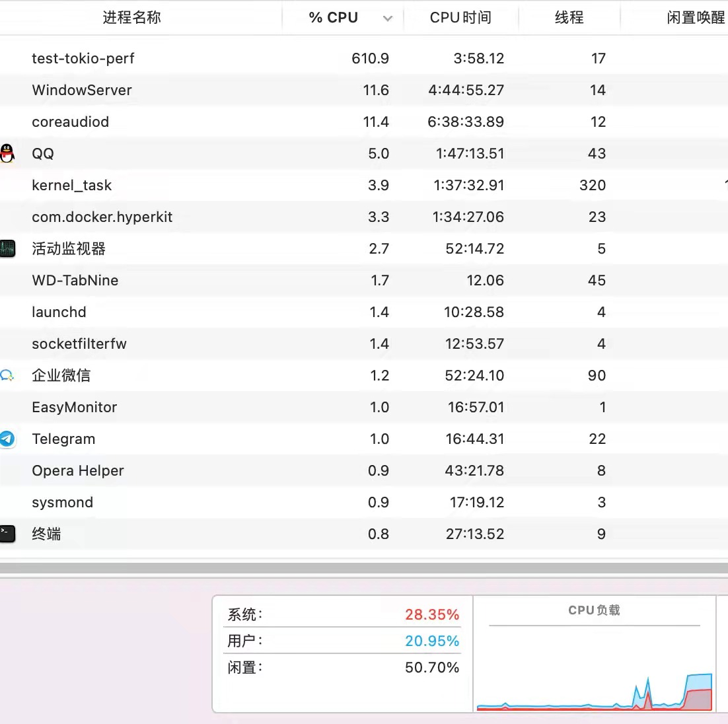Sort by 闲置唤醒 column header
This screenshot has height=724, width=728.
pos(696,18)
